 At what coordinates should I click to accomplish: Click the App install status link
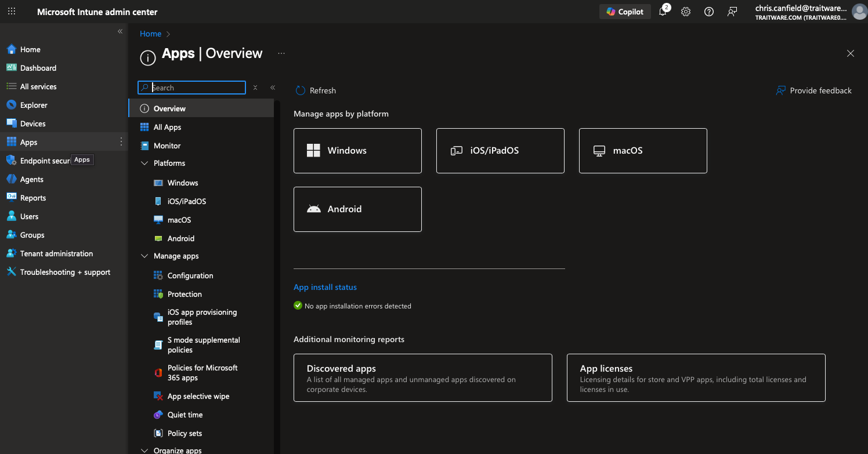coord(325,287)
